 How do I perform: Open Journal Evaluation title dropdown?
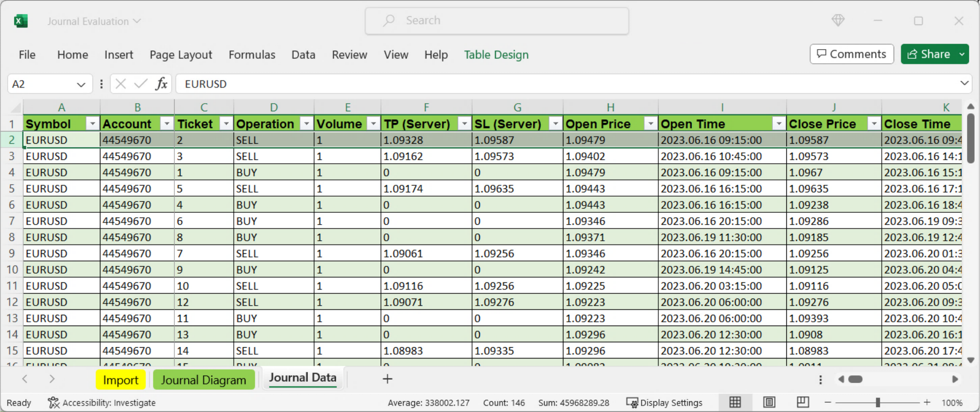click(137, 21)
